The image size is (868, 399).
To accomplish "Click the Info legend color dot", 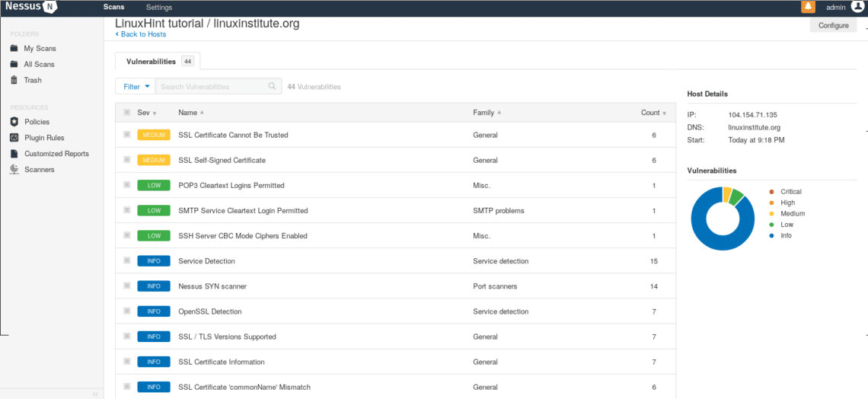I will [771, 235].
